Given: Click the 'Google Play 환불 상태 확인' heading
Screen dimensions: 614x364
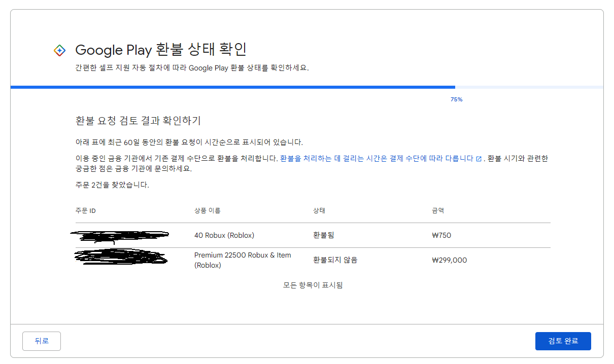Looking at the screenshot, I should coord(161,50).
